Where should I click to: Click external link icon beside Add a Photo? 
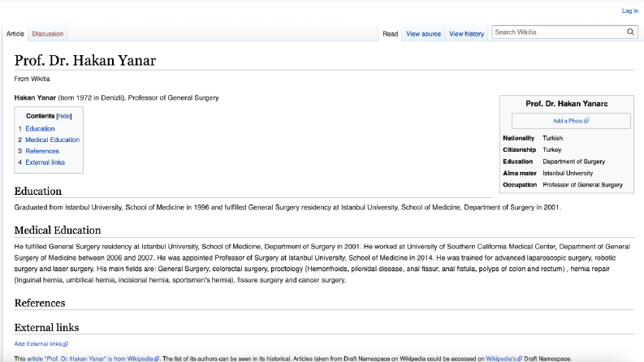586,121
